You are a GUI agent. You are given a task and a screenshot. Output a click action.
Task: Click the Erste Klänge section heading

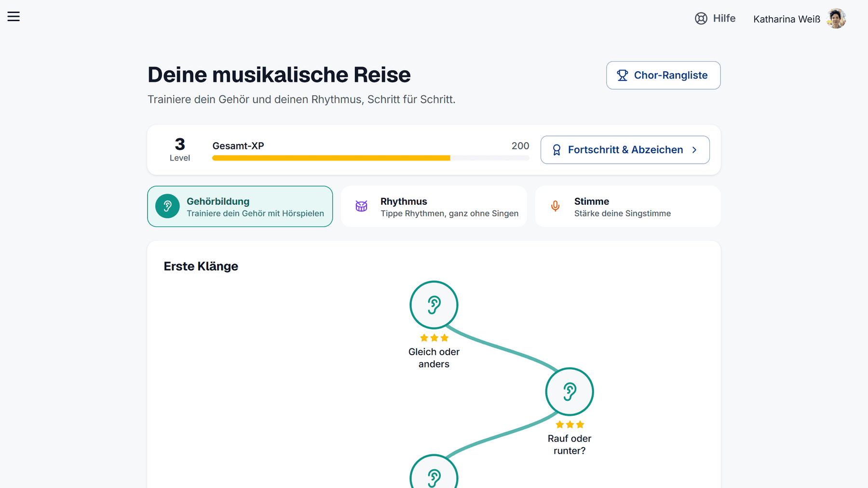(x=201, y=266)
